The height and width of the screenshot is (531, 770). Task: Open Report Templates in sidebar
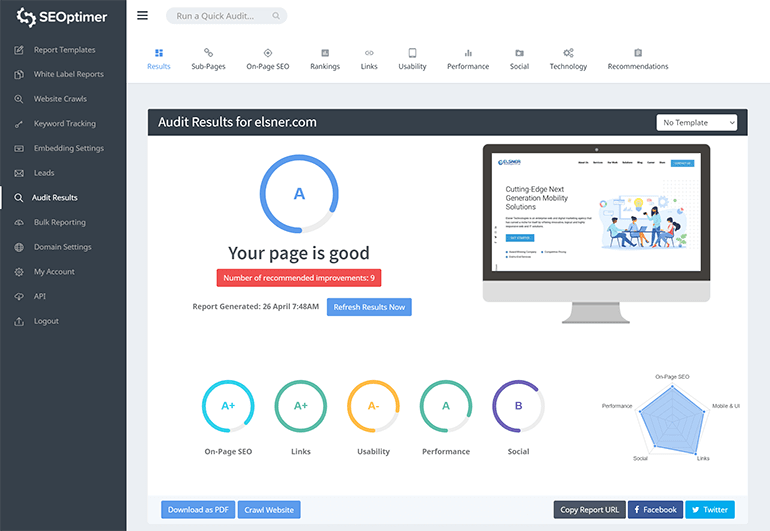point(64,50)
